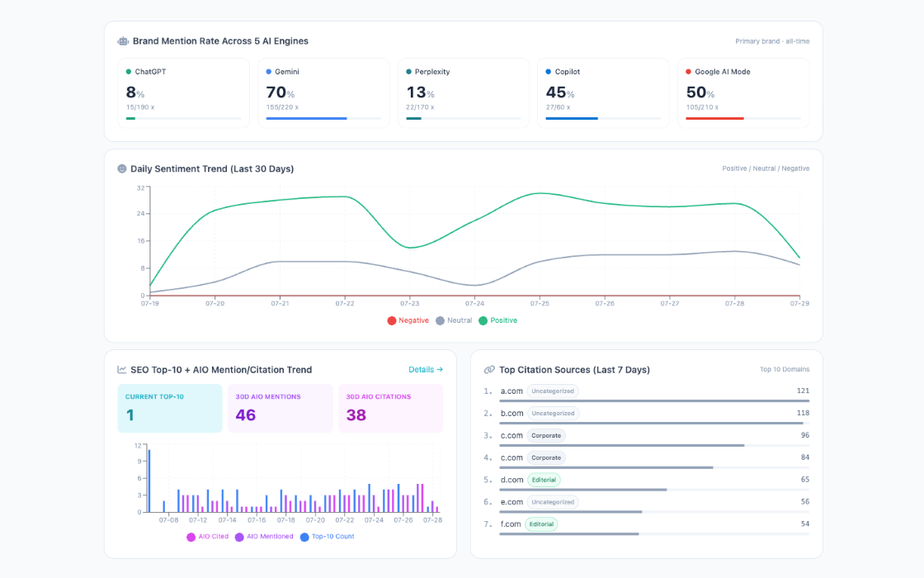
Task: Toggle the AIO Mentioned legend item
Action: tap(264, 537)
